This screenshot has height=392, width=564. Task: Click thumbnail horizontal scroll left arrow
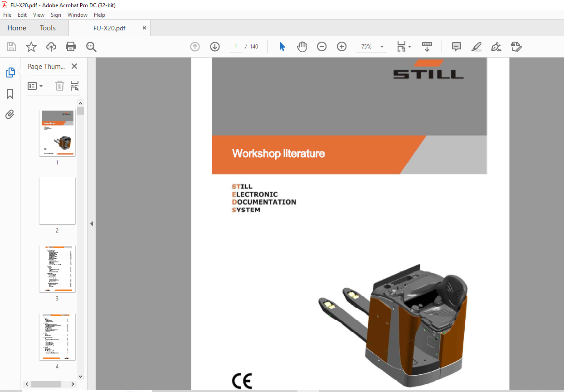pos(27,384)
